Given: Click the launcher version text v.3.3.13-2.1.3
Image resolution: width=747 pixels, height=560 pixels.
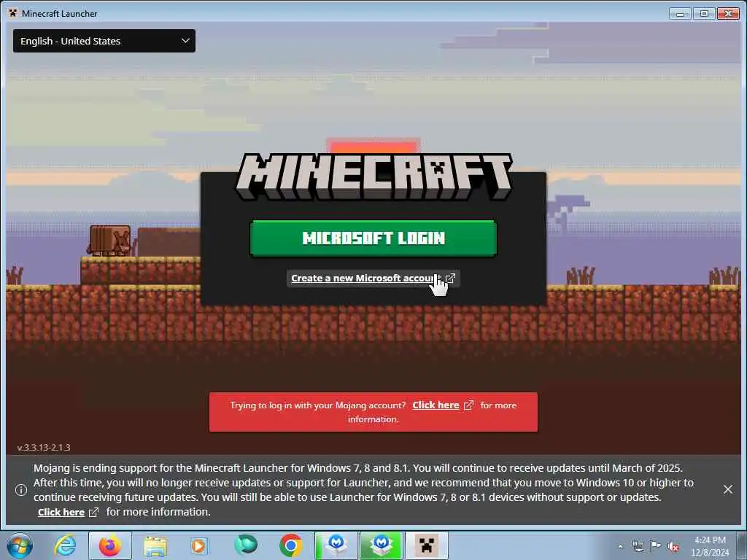Looking at the screenshot, I should [x=44, y=448].
